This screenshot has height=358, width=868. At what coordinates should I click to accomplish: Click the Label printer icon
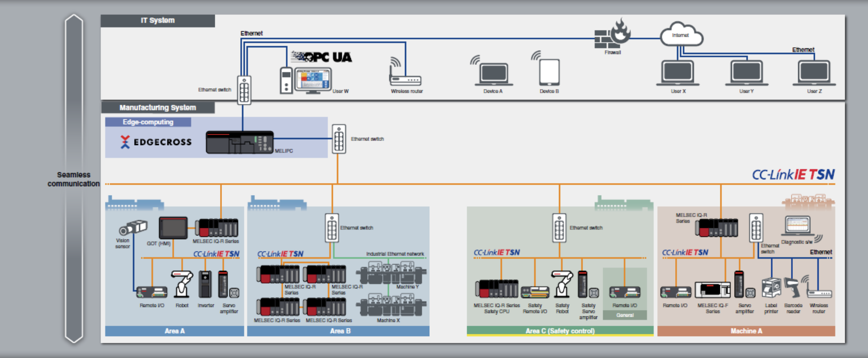[771, 288]
